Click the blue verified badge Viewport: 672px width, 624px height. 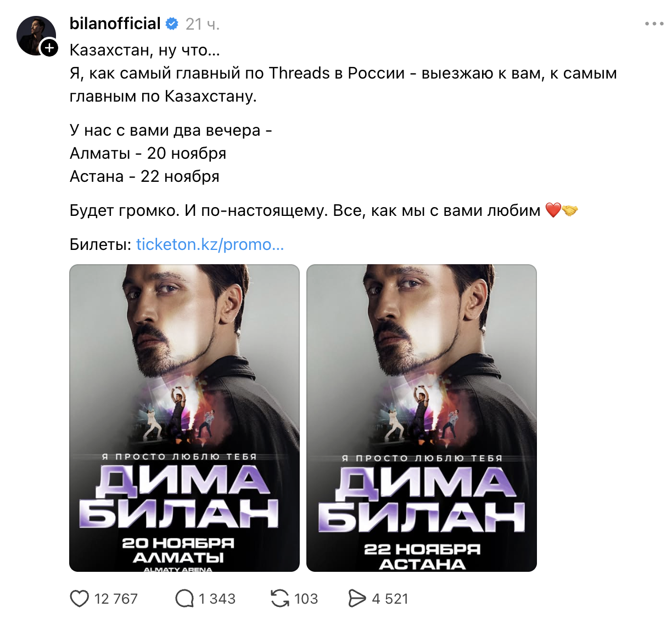172,24
